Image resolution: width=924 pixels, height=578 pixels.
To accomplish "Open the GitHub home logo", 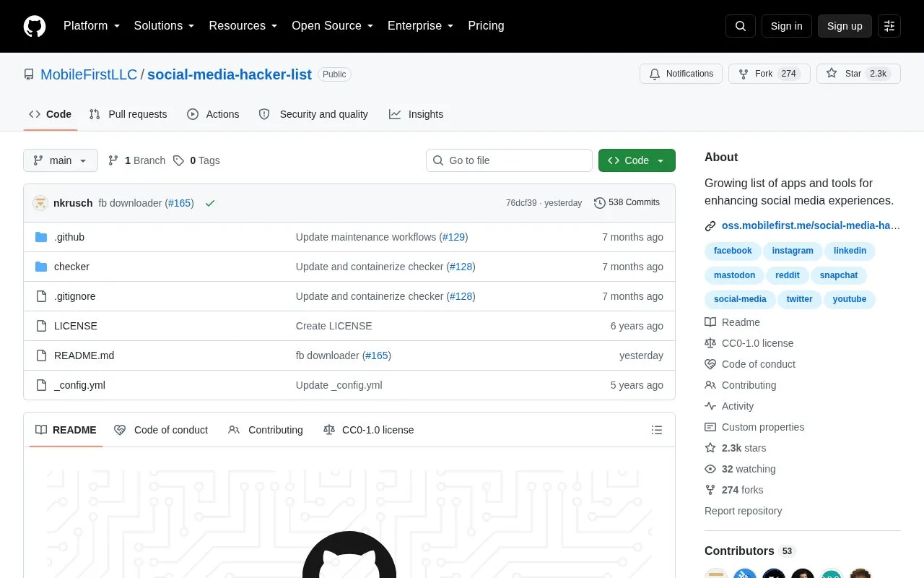I will tap(35, 26).
